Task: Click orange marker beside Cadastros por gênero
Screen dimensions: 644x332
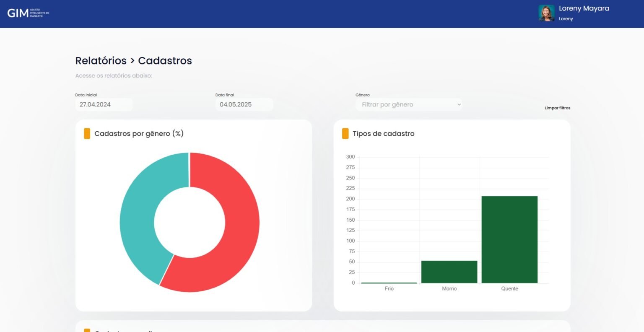Action: click(87, 134)
